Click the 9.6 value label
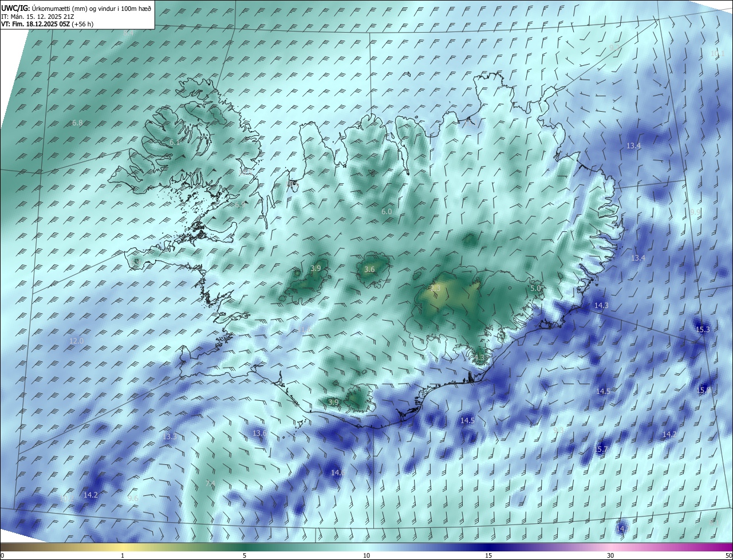 click(x=133, y=499)
